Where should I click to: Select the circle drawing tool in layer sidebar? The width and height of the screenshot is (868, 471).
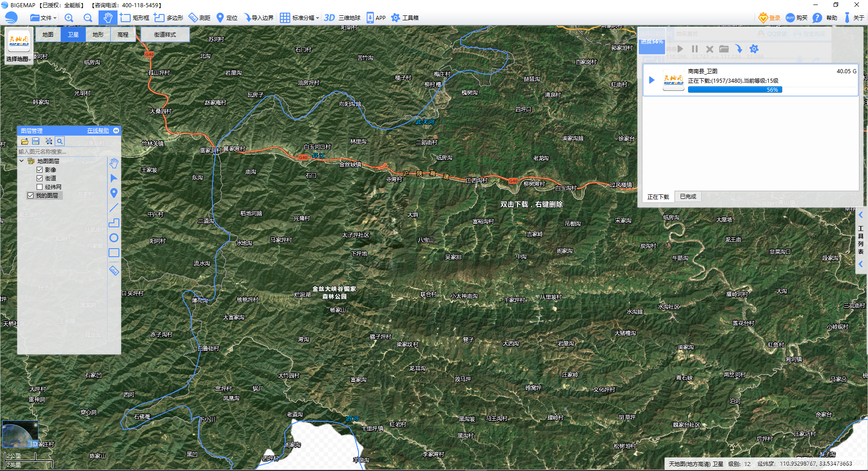coord(114,238)
